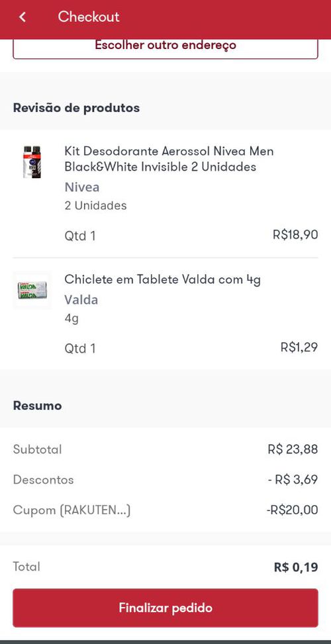
Task: Click the Escolher outro endereço button
Action: 165,48
